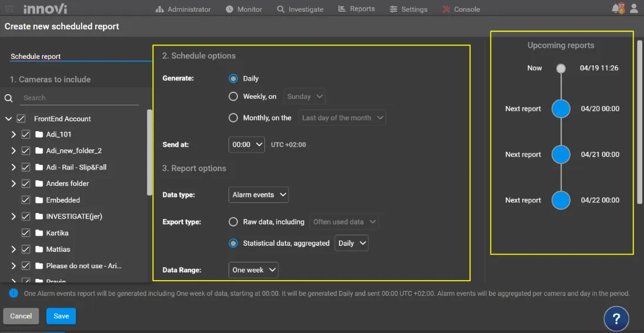Viewport: 644px width, 333px height.
Task: Click the Kartika folder icon
Action: (39, 233)
